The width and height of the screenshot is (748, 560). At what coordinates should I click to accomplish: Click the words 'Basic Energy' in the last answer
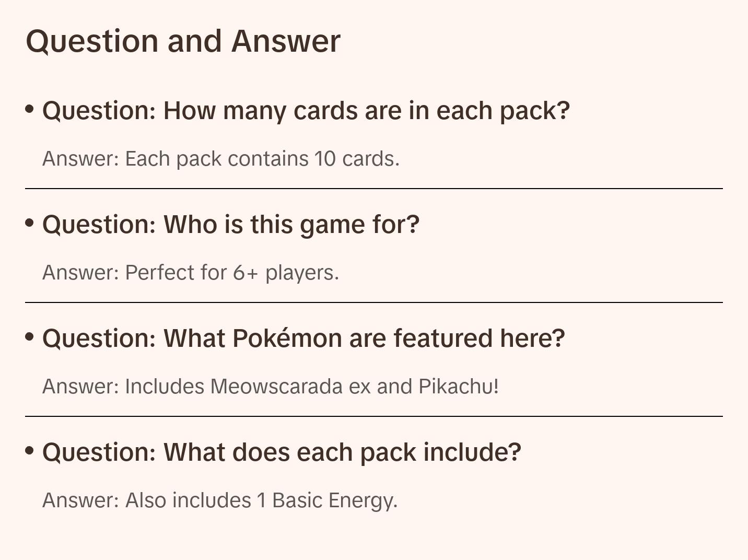(335, 500)
